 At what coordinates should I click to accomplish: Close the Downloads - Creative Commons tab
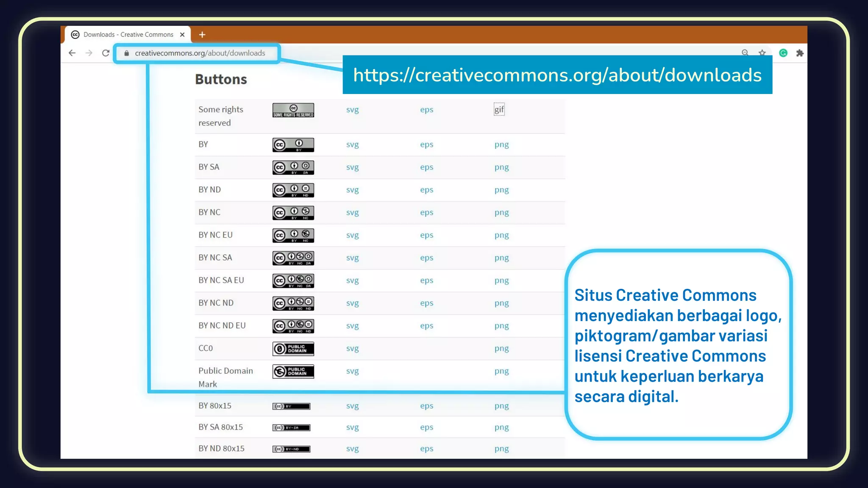182,34
